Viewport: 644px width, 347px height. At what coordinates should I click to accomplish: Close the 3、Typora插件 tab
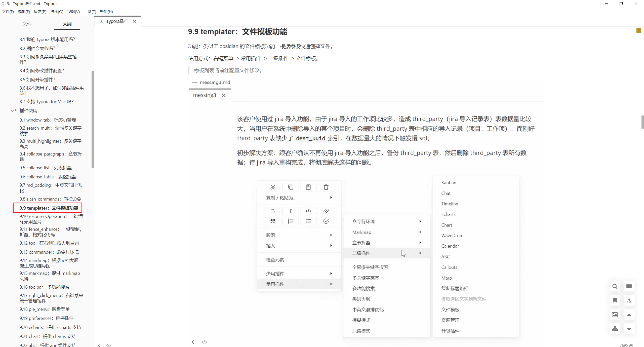(135, 21)
